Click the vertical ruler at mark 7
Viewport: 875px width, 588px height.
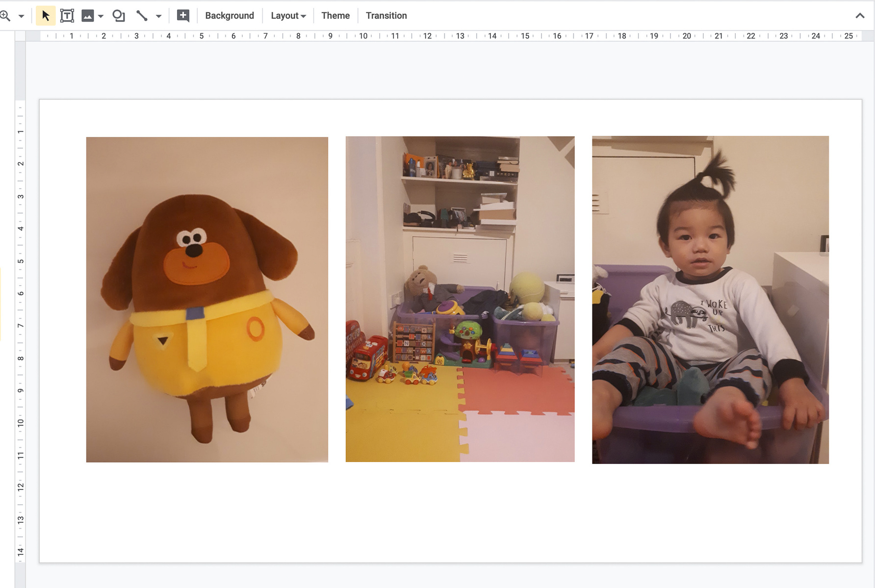(x=21, y=326)
